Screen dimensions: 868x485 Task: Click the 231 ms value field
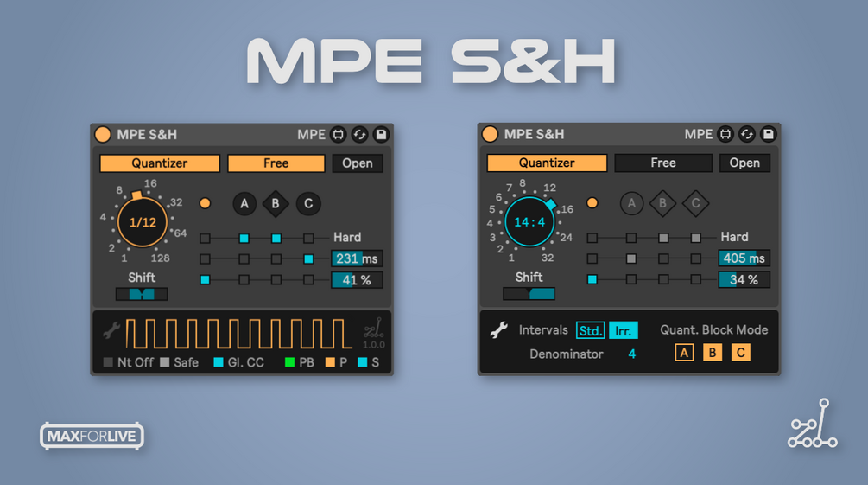(357, 258)
